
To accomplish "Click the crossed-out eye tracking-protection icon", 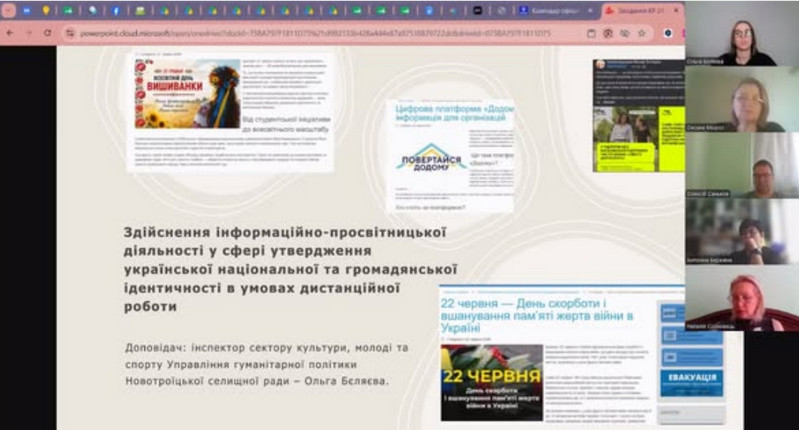I will pyautogui.click(x=624, y=33).
